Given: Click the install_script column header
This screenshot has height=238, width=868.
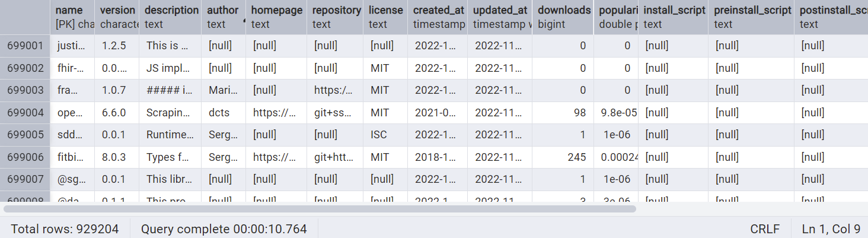Looking at the screenshot, I should pyautogui.click(x=674, y=17).
